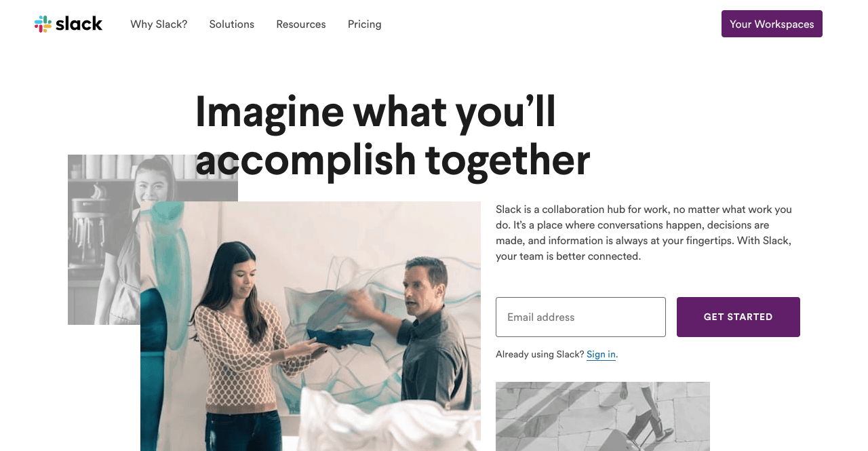
Task: Click the slack wordmark text
Action: click(x=79, y=24)
